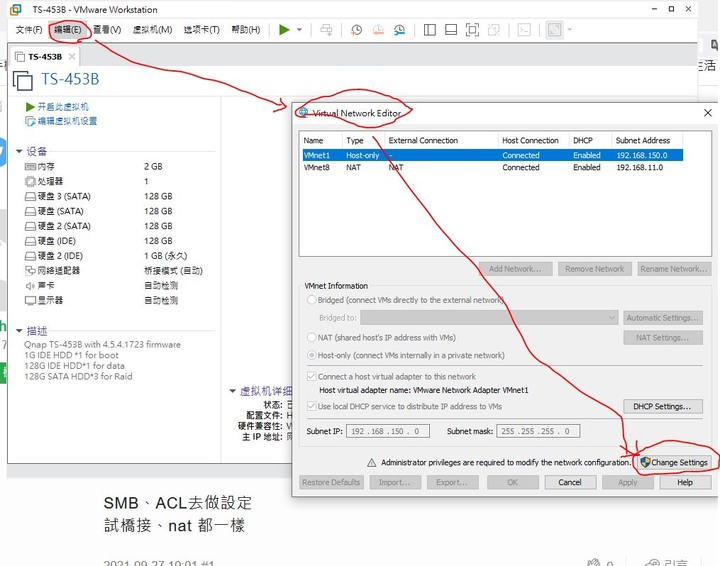Image resolution: width=720 pixels, height=566 pixels.
Task: Collapse the 设备 devices section
Action: (19, 151)
